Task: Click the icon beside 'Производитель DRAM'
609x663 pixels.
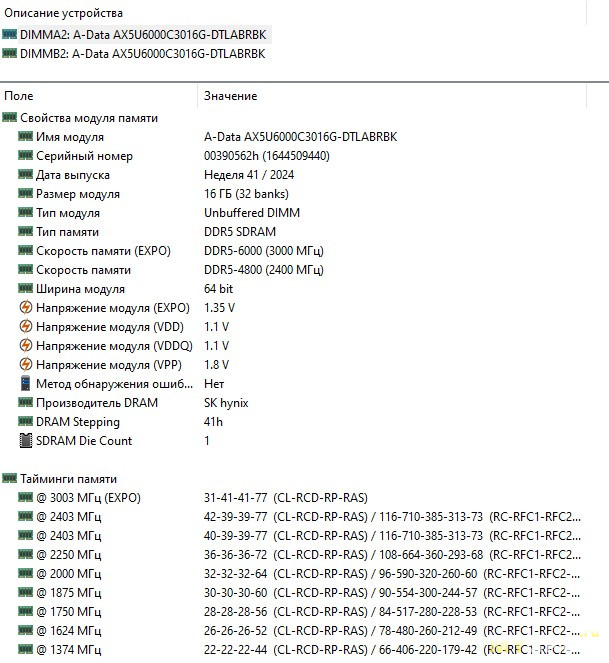Action: coord(25,402)
